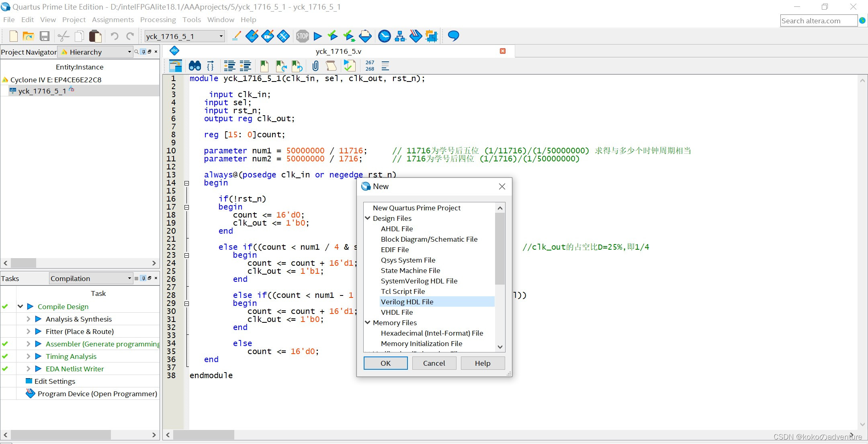Click Help button in the New dialog

coord(483,363)
